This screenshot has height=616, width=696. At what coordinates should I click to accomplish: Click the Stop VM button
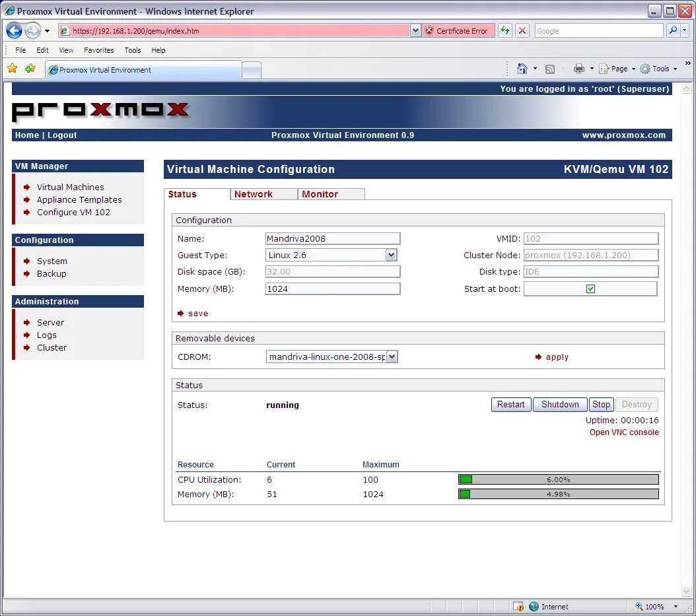[601, 404]
